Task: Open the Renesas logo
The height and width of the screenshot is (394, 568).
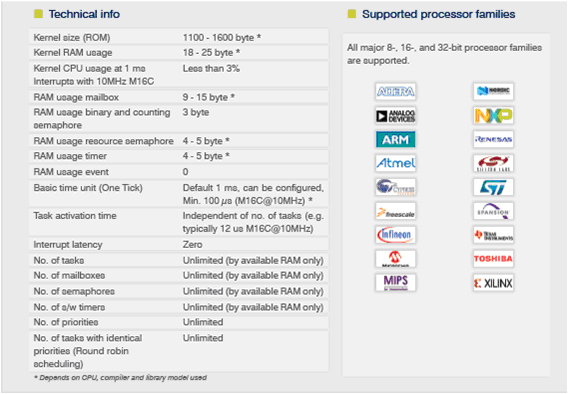Action: point(493,139)
